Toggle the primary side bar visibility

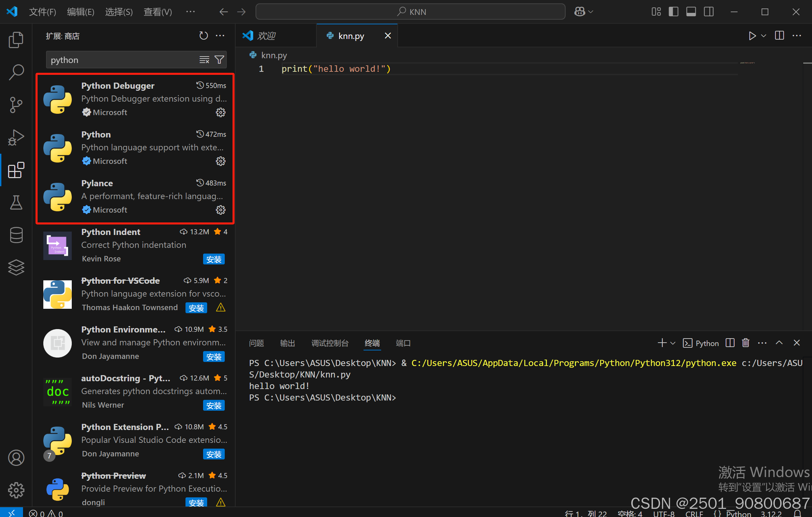673,12
